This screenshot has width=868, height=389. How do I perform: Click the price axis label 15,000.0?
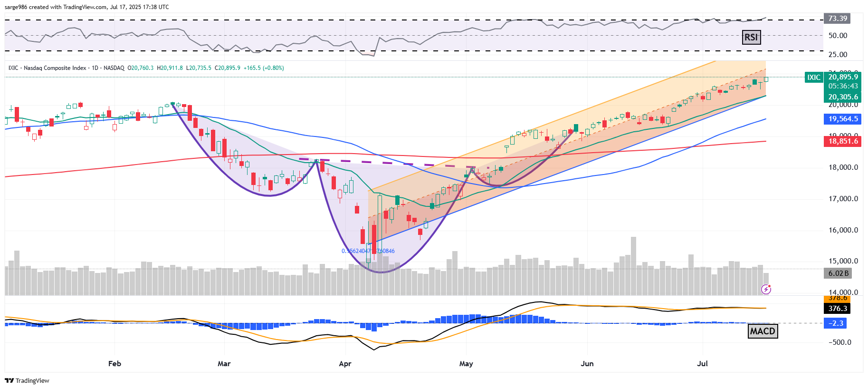tap(843, 261)
